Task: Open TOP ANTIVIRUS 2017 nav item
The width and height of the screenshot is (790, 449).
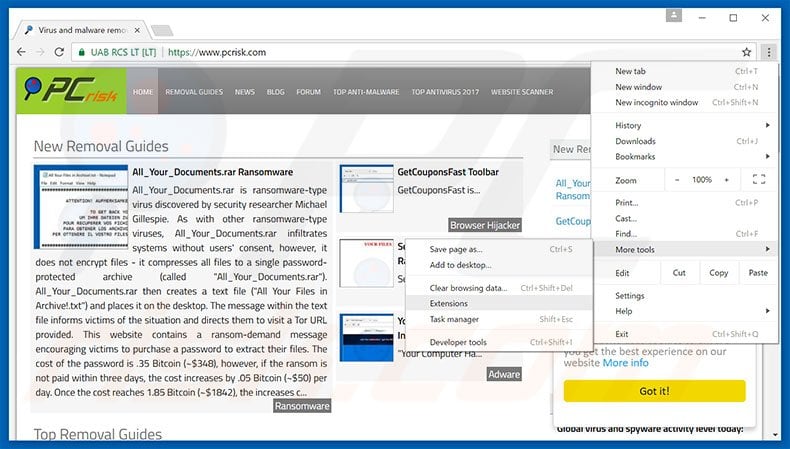Action: click(x=445, y=92)
